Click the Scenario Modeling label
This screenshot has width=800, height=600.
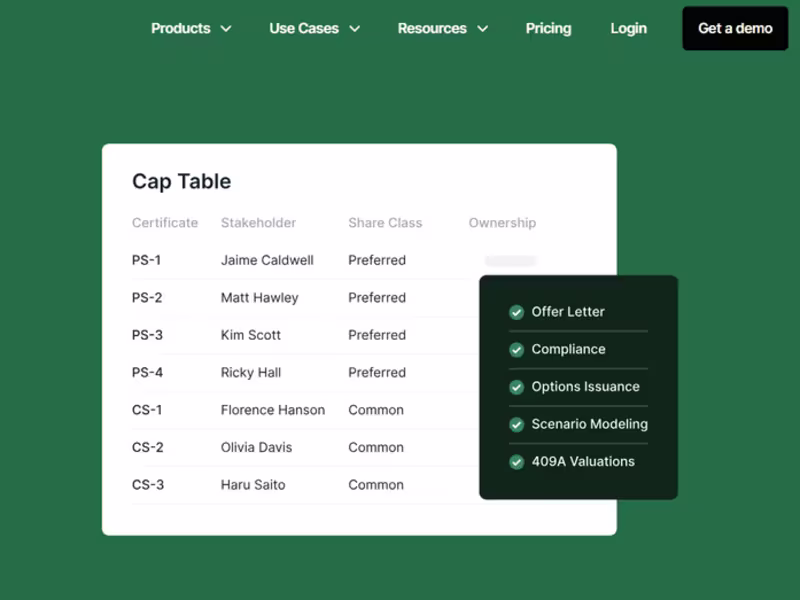click(589, 424)
